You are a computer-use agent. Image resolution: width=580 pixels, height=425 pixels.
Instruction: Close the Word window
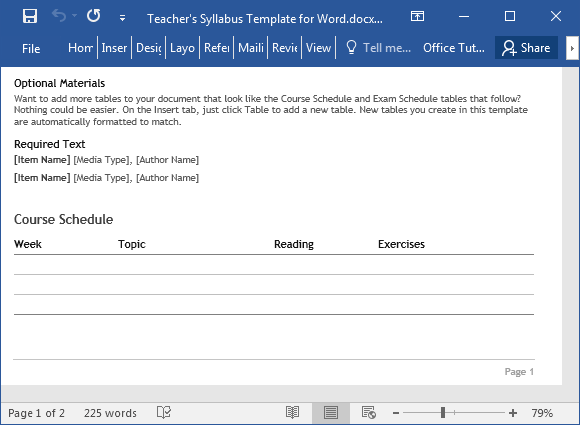click(x=556, y=16)
